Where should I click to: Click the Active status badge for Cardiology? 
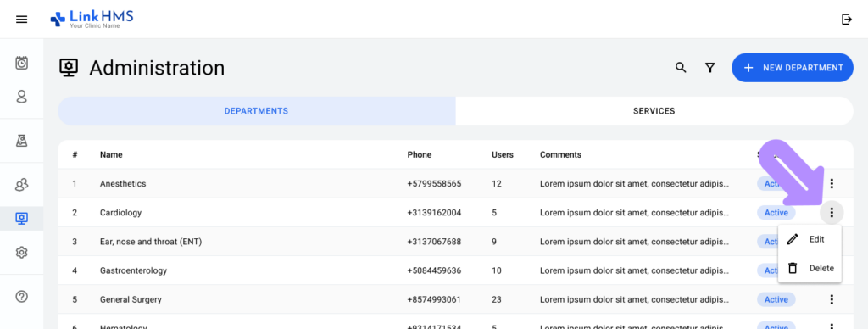click(x=776, y=212)
